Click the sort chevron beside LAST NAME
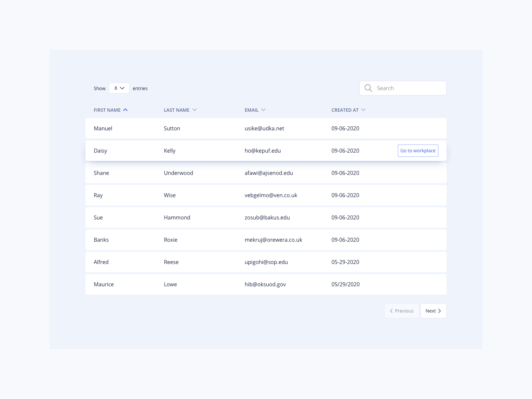Image resolution: width=532 pixels, height=399 pixels. pos(195,110)
